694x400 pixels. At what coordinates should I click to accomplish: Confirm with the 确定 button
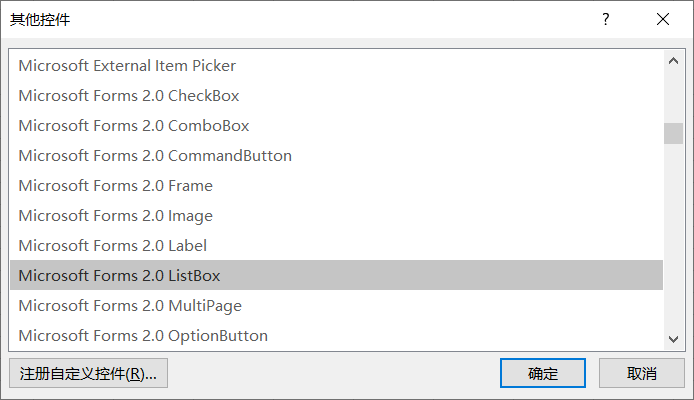pyautogui.click(x=543, y=374)
